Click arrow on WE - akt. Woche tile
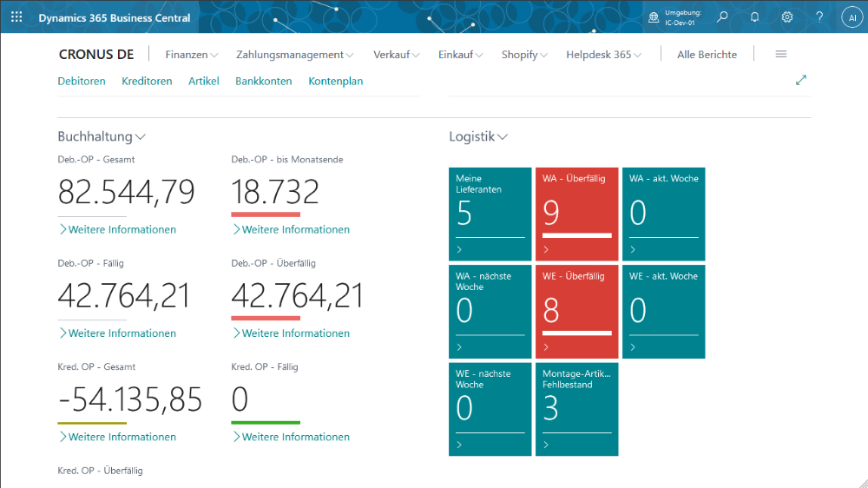 [634, 347]
